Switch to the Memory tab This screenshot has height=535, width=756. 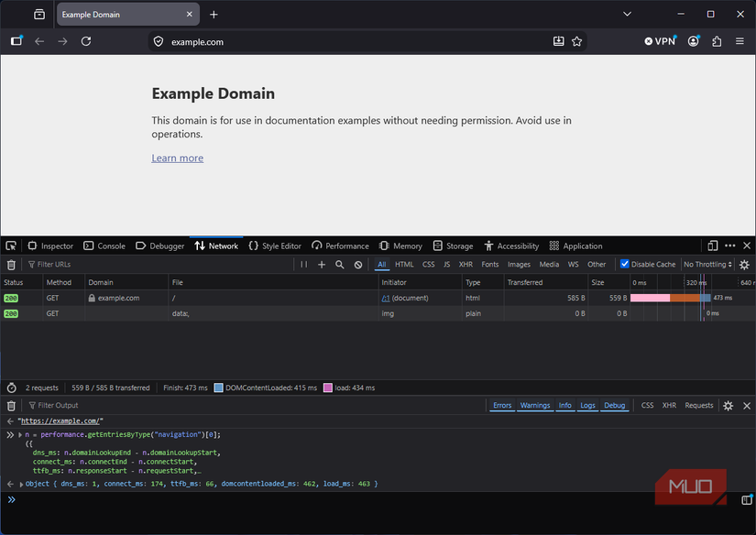400,246
